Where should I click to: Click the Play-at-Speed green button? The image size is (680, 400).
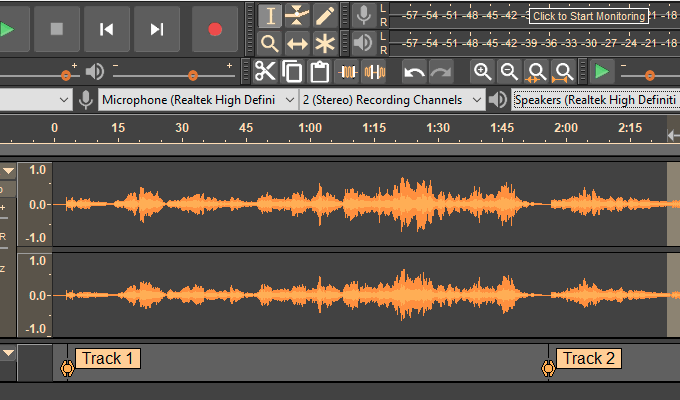(601, 72)
